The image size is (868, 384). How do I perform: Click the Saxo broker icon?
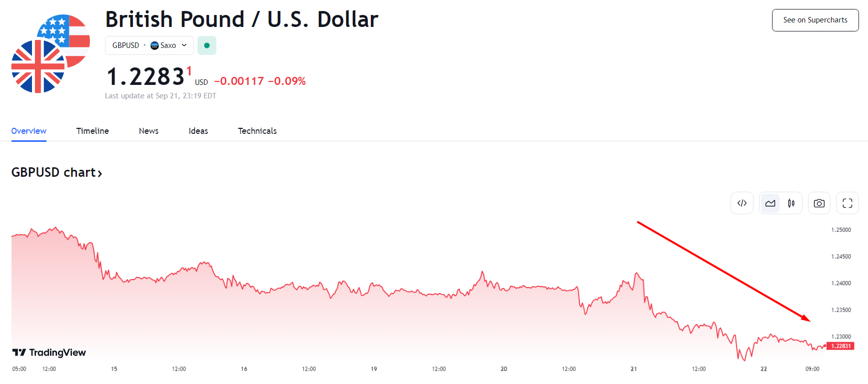click(x=154, y=45)
